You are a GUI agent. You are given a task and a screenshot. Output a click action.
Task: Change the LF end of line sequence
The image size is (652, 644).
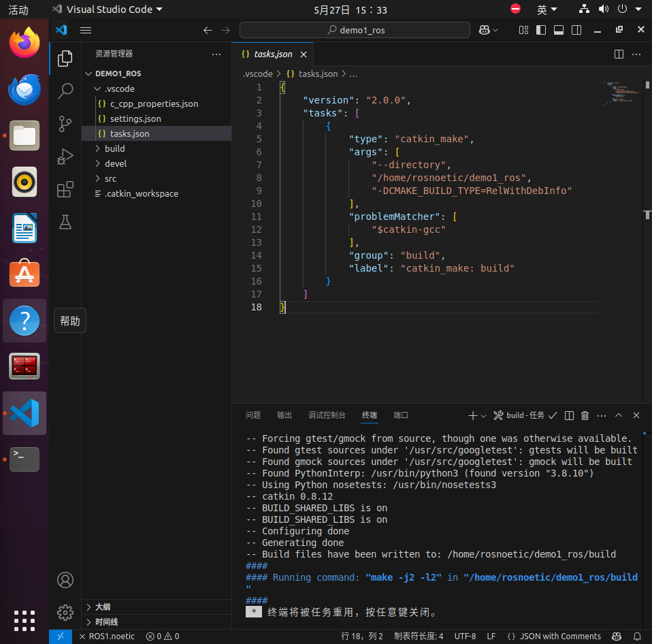click(x=491, y=637)
